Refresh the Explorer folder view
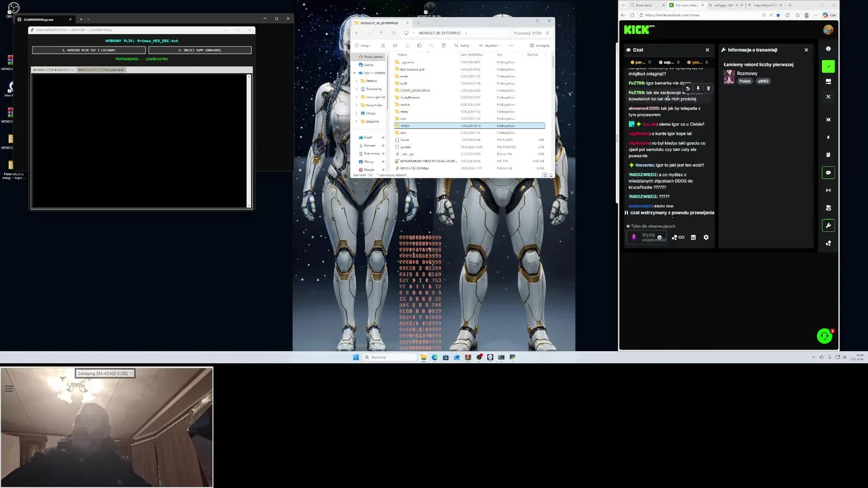 (393, 33)
